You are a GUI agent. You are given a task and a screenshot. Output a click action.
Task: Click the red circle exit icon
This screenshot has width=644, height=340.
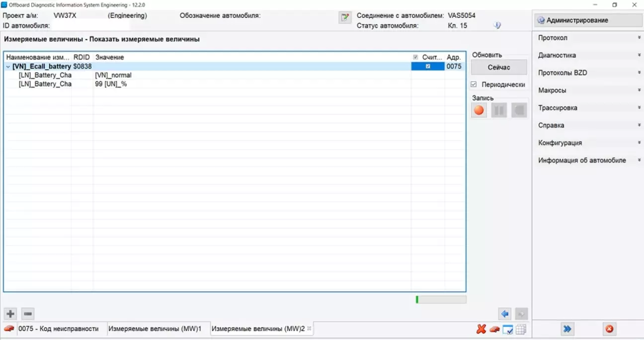pyautogui.click(x=609, y=329)
